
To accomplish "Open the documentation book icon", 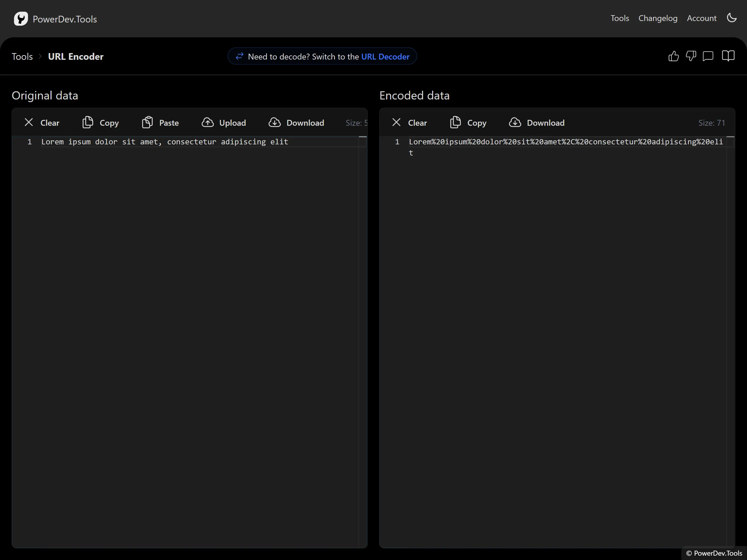I will click(728, 56).
